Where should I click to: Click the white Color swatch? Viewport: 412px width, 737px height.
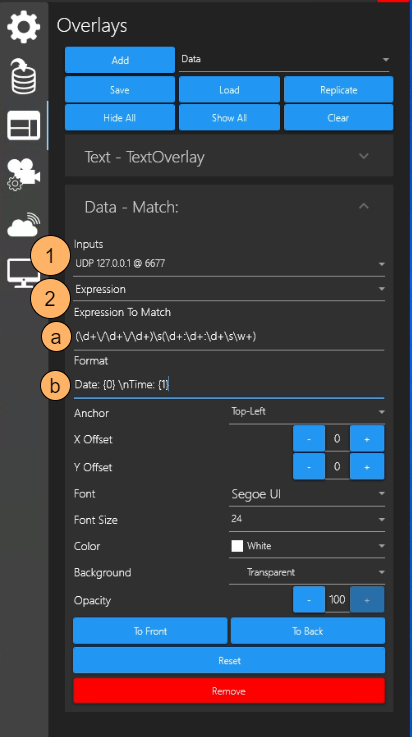(237, 546)
